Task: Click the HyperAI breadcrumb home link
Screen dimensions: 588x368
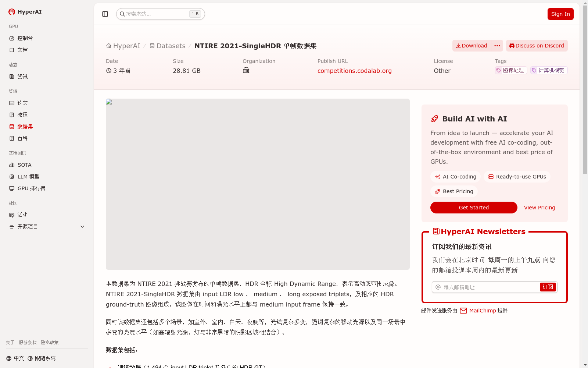Action: tap(123, 46)
